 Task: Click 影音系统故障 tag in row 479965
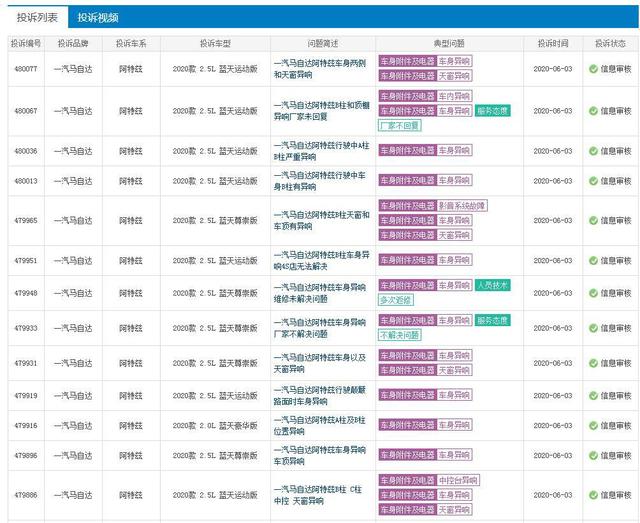pos(462,206)
